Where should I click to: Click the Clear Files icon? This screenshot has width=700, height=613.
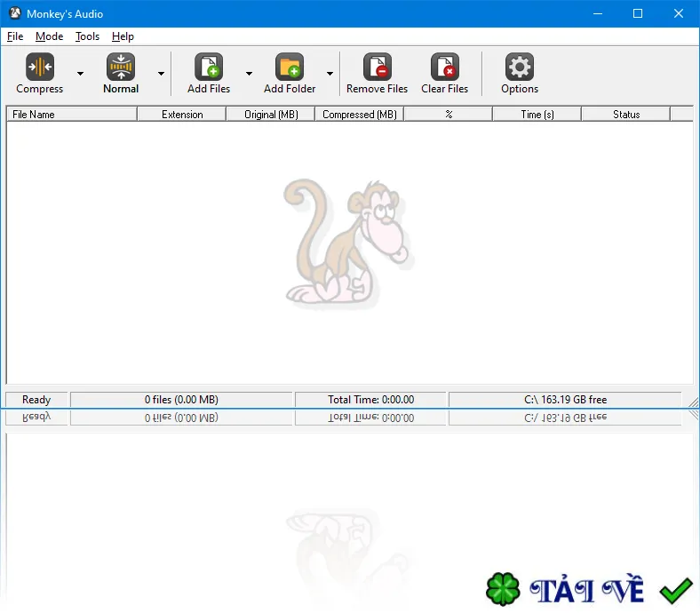(x=445, y=67)
